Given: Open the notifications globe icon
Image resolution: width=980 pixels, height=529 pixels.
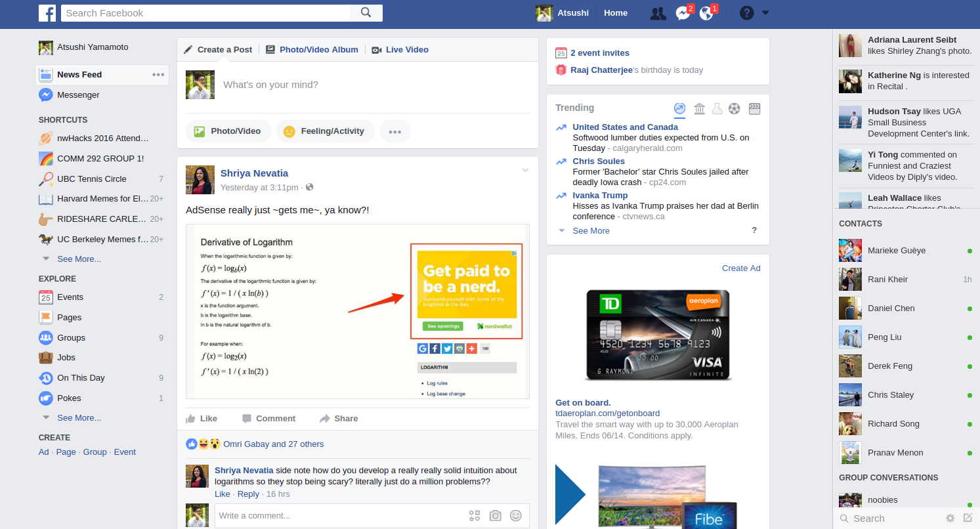Looking at the screenshot, I should pyautogui.click(x=706, y=13).
